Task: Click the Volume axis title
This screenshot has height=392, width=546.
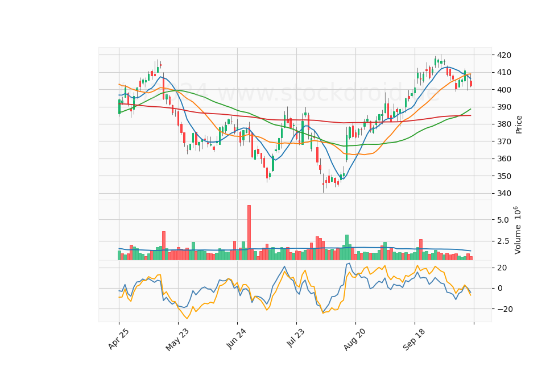Action: 518,230
